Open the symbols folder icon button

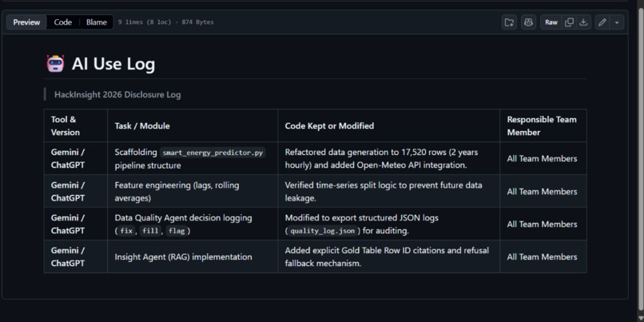509,22
